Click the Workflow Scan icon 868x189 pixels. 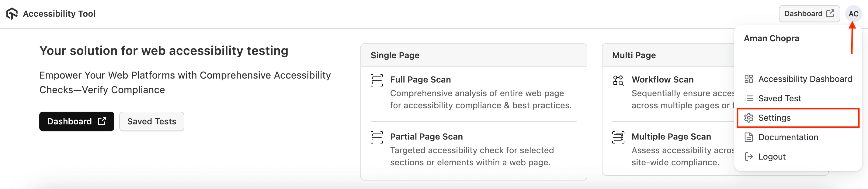(618, 80)
